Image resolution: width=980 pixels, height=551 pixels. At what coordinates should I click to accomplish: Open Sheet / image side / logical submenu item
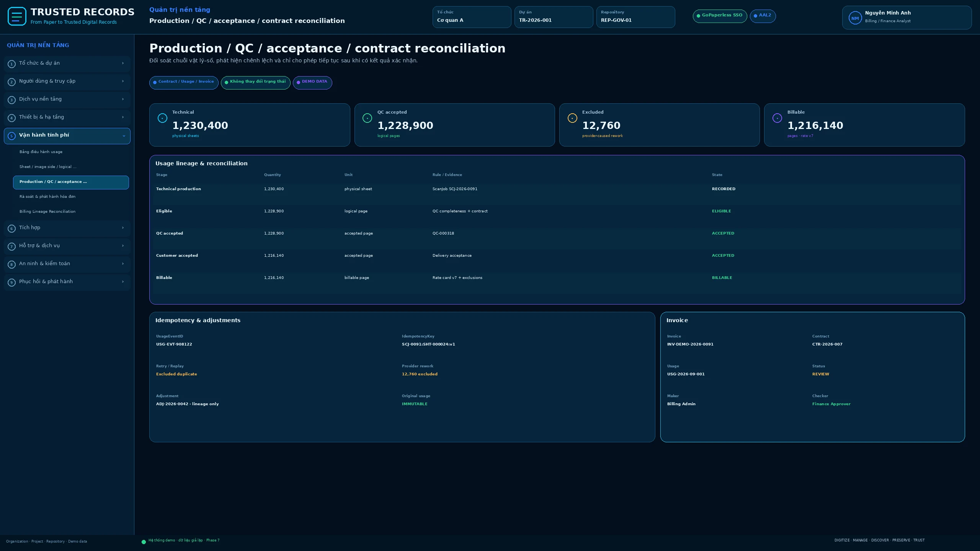71,167
